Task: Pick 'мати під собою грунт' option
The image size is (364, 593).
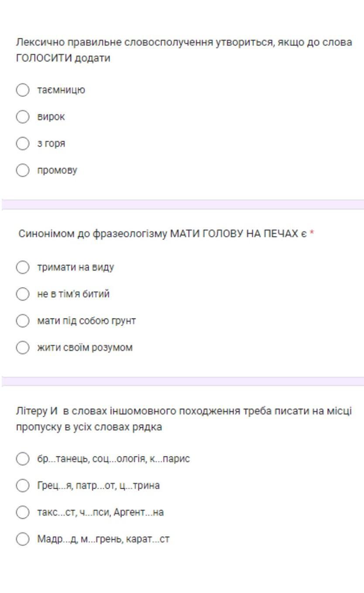Action: pos(22,321)
